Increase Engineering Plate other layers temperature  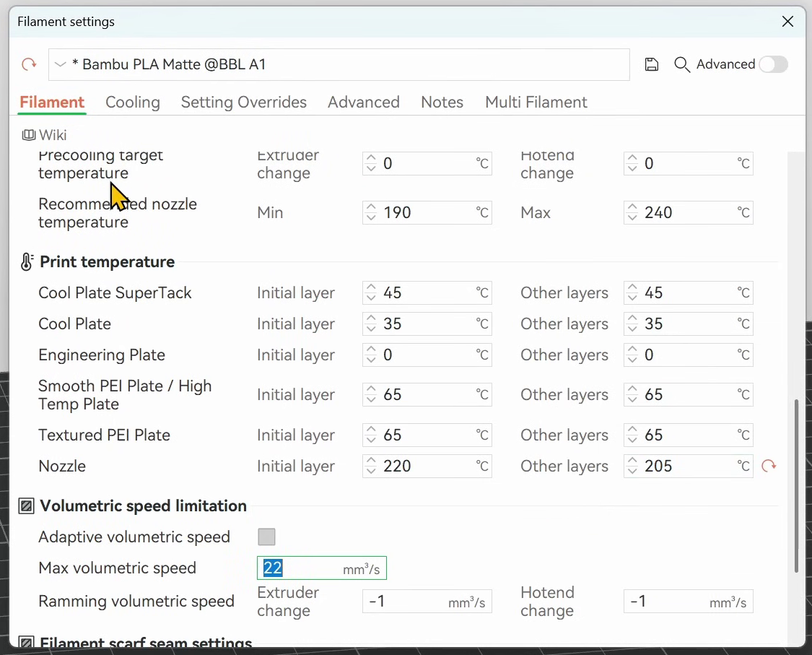tap(632, 350)
